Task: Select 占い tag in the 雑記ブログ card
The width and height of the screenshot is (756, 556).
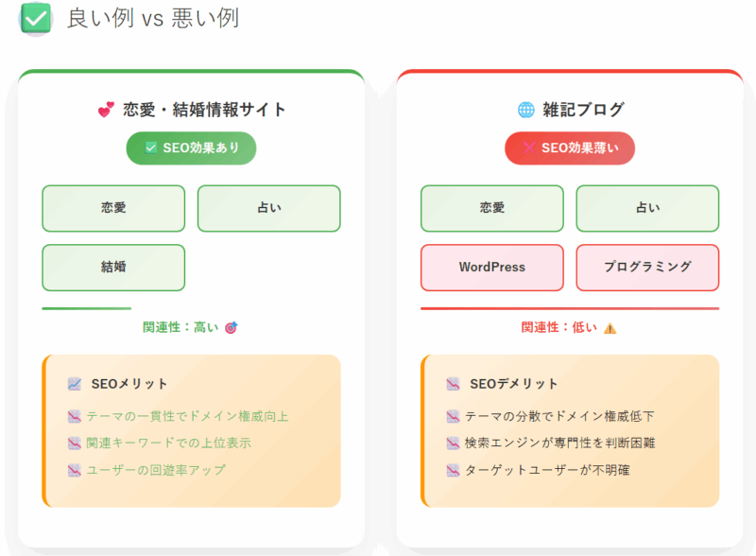Action: [x=647, y=208]
